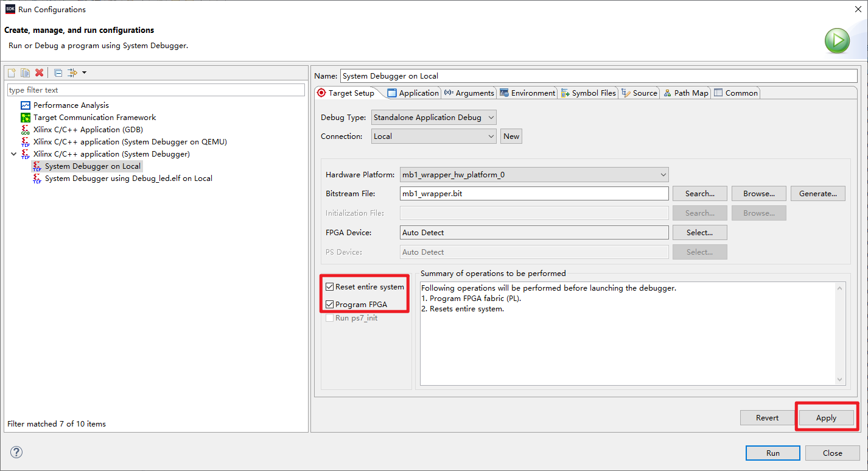This screenshot has width=868, height=471.
Task: Select System Debugger on QEMU entry
Action: coord(130,142)
